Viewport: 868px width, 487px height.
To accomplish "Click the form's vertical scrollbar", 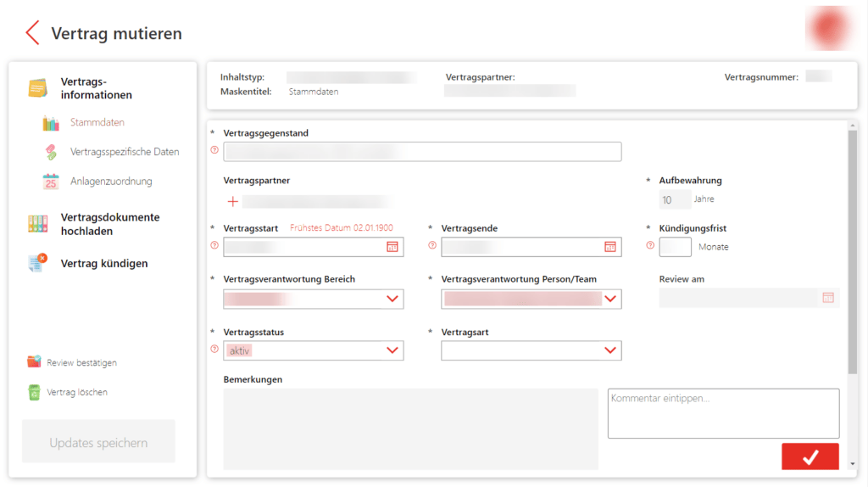I will pos(852,252).
